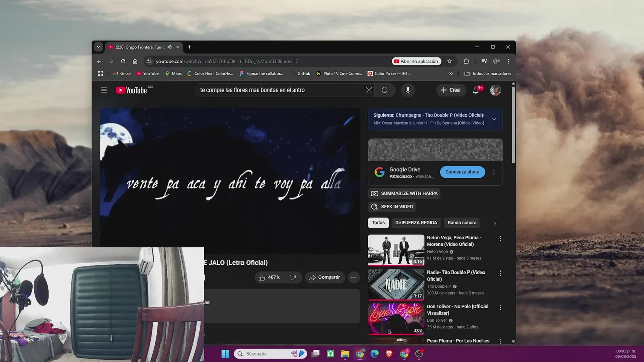The width and height of the screenshot is (644, 362).
Task: Select De FUERZA REGIDA filter chip
Action: point(417,223)
